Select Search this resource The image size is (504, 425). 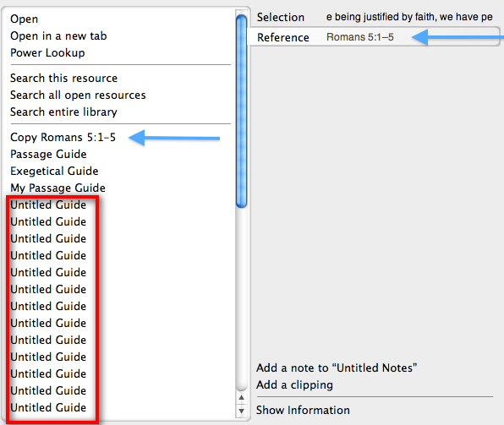point(64,78)
